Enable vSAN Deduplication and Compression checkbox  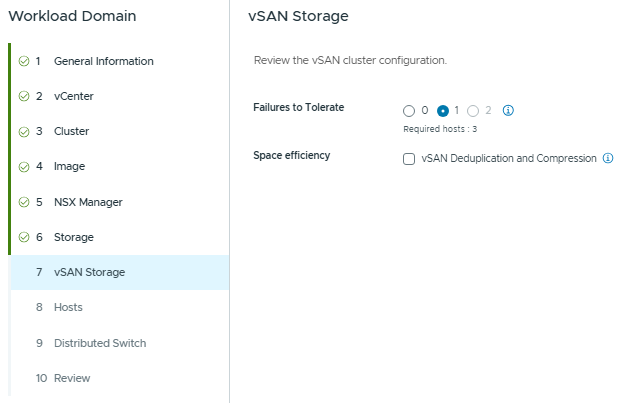click(x=409, y=158)
